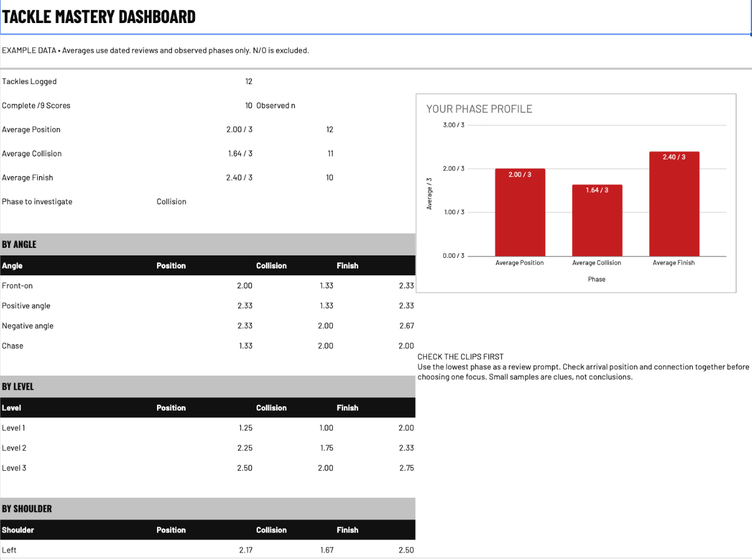Select the BY LEVEL section header
Image resolution: width=752 pixels, height=560 pixels.
pos(207,386)
